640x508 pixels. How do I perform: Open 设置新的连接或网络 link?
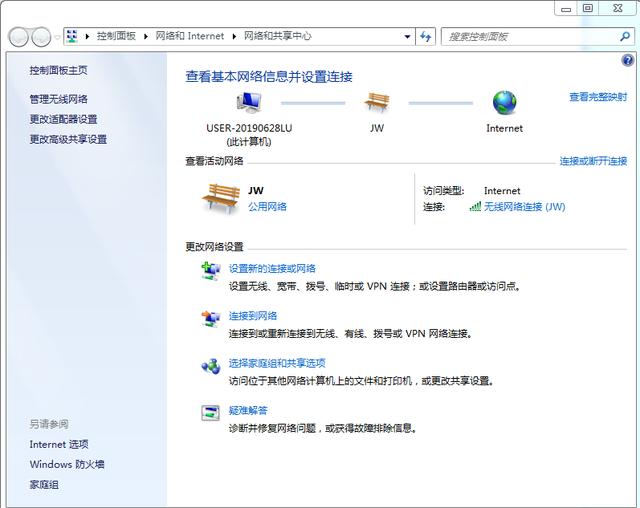[272, 268]
